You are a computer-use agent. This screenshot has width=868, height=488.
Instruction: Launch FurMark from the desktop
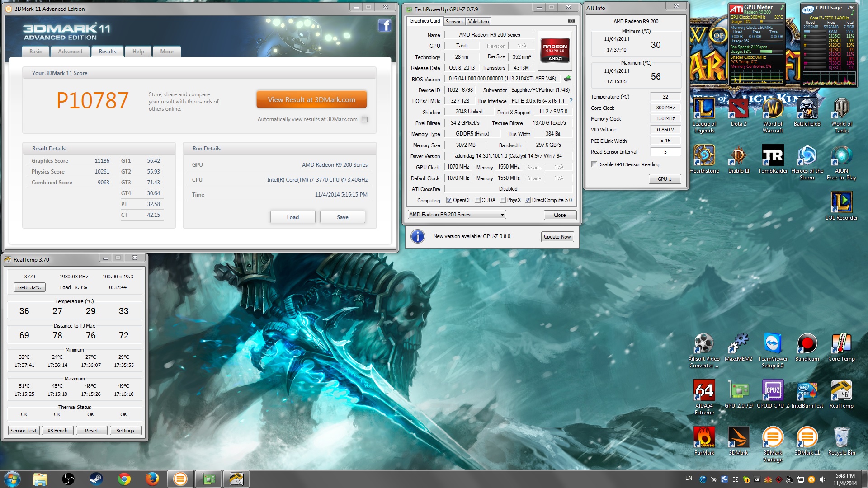(x=704, y=436)
